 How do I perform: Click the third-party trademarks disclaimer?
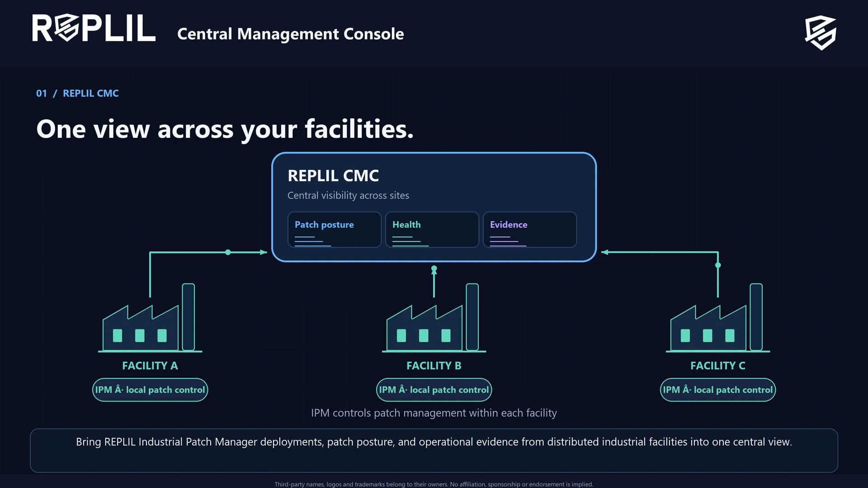[x=434, y=484]
